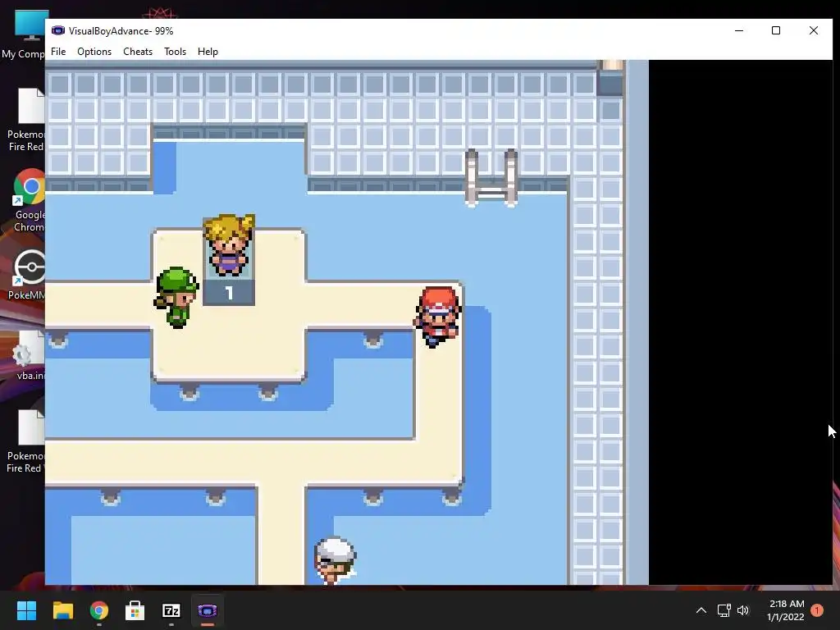Open Microsoft Store from the taskbar
Screen dimensions: 840x630
coord(135,610)
